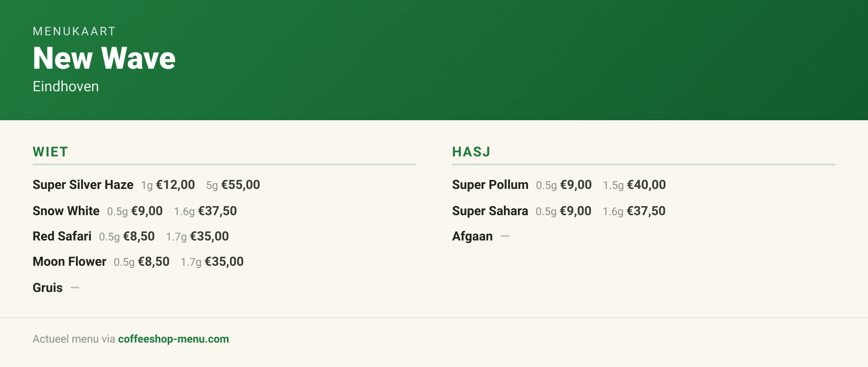The height and width of the screenshot is (367, 868).
Task: Select the Super Sahara item
Action: [490, 211]
